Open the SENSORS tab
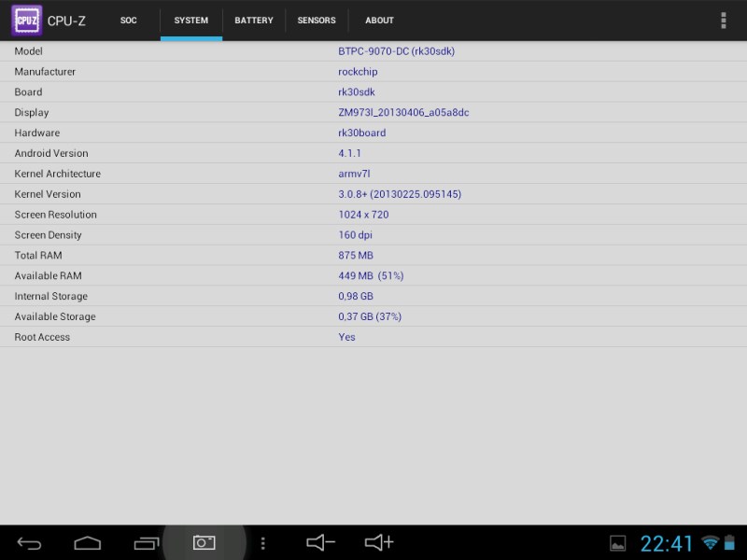The height and width of the screenshot is (560, 747). click(317, 21)
